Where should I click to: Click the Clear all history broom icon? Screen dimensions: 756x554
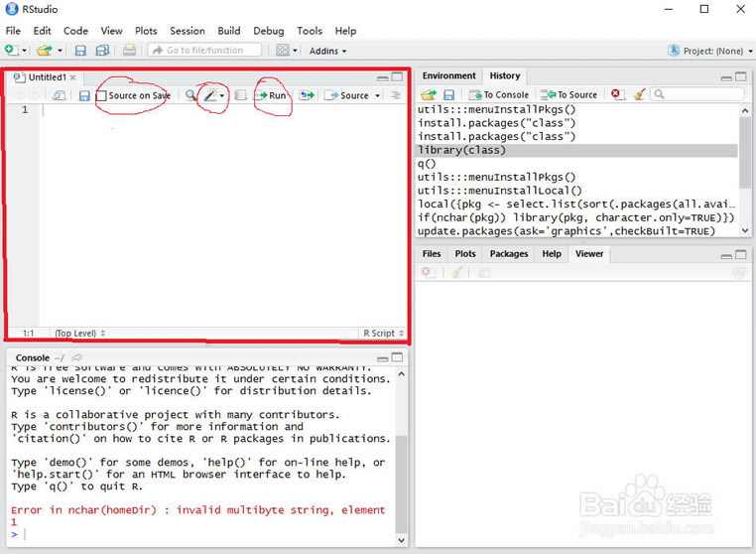(639, 94)
